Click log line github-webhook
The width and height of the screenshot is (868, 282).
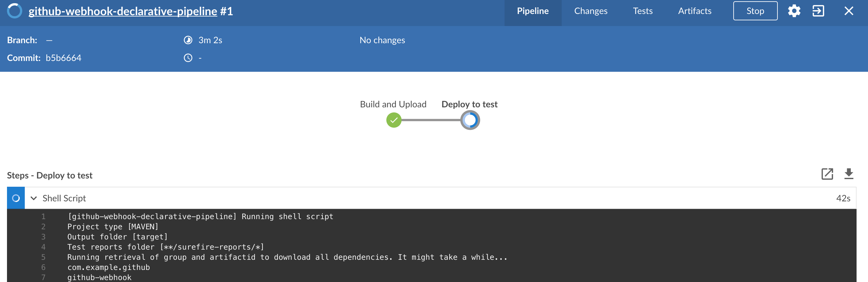coord(99,277)
